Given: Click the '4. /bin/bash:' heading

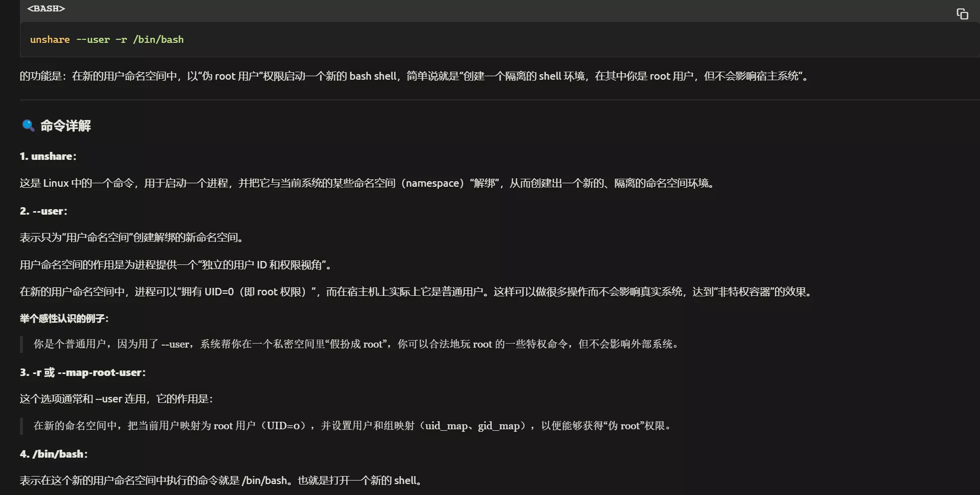Looking at the screenshot, I should [x=54, y=454].
